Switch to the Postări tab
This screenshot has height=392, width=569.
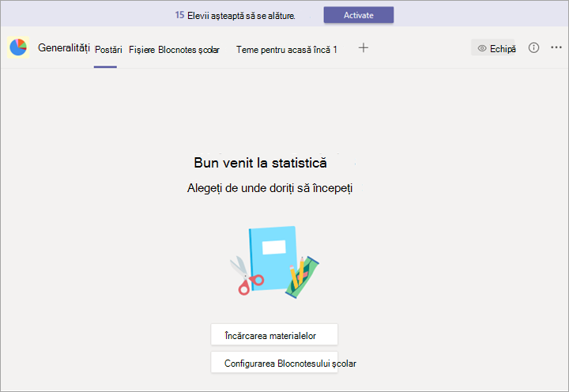[x=108, y=49]
